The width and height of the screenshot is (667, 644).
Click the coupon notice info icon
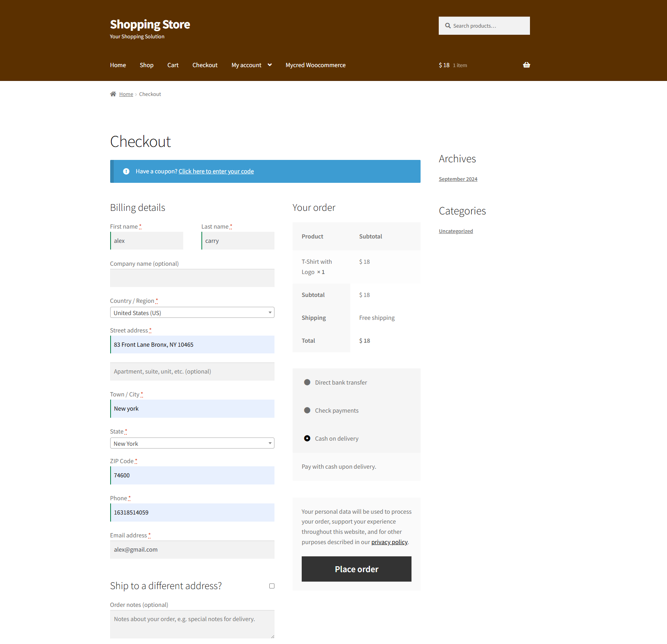(126, 171)
